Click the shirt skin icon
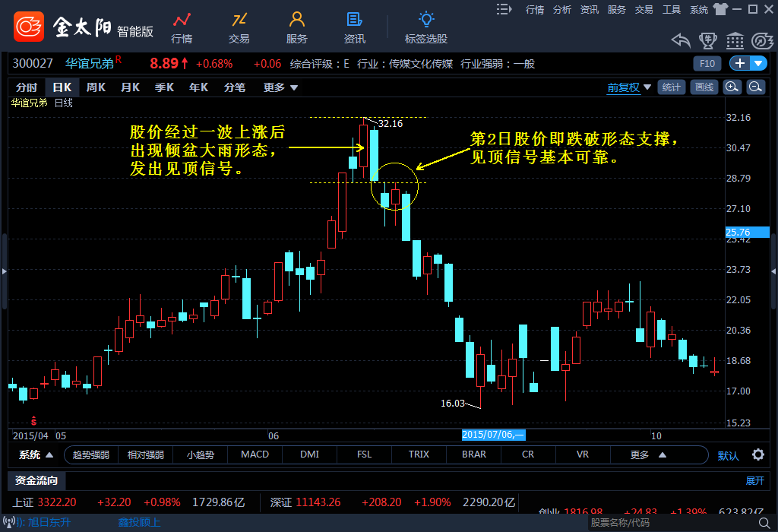This screenshot has width=778, height=532. [720, 9]
